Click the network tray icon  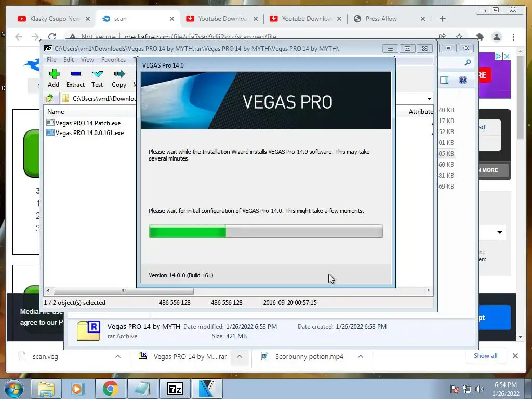[x=467, y=389]
